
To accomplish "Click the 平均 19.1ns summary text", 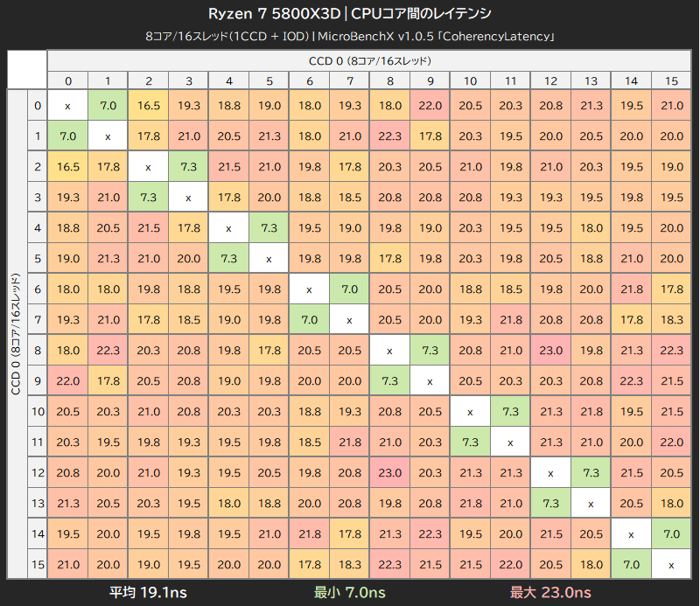I will point(148,592).
